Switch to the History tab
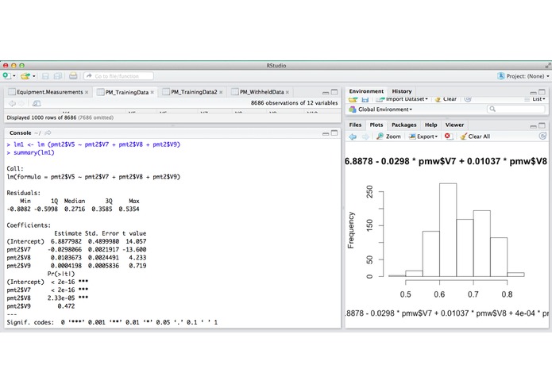Screen dimensions: 552x392 pyautogui.click(x=402, y=91)
